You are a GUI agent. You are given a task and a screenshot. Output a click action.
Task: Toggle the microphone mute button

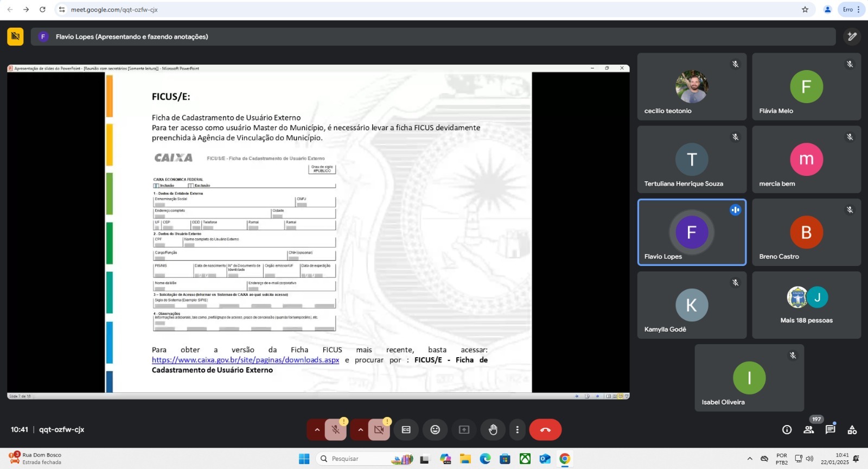(336, 430)
